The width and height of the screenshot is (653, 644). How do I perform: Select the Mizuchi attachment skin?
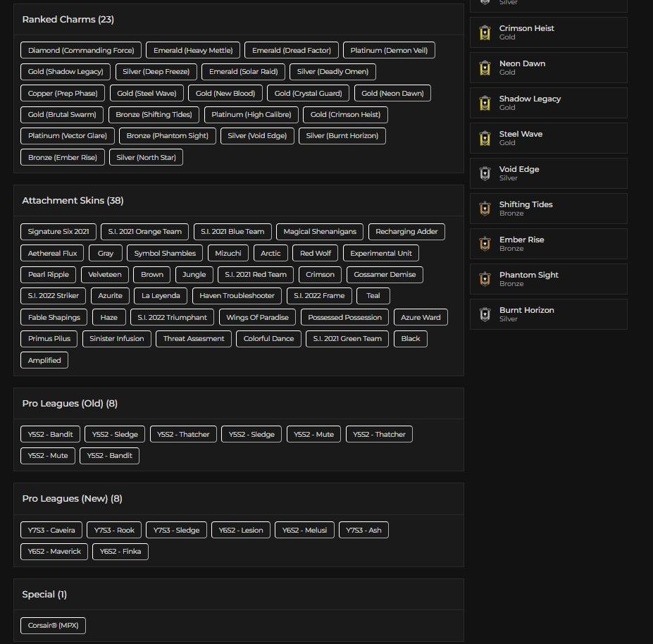(228, 253)
